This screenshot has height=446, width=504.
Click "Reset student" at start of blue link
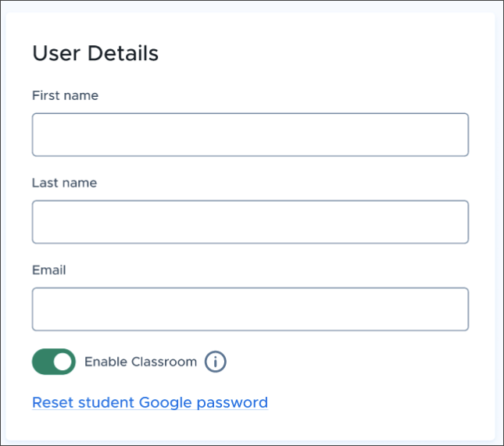pos(84,402)
